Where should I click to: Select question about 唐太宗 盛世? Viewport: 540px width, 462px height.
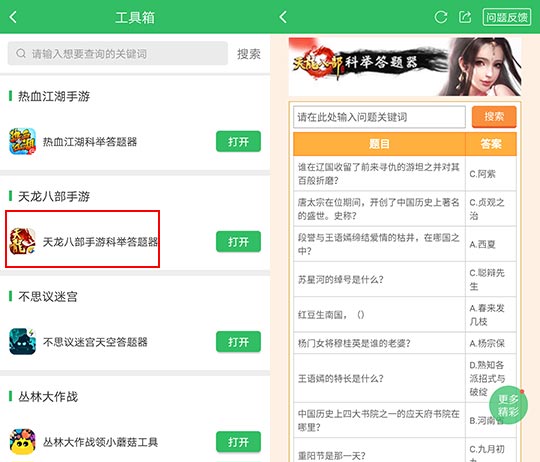(x=379, y=209)
